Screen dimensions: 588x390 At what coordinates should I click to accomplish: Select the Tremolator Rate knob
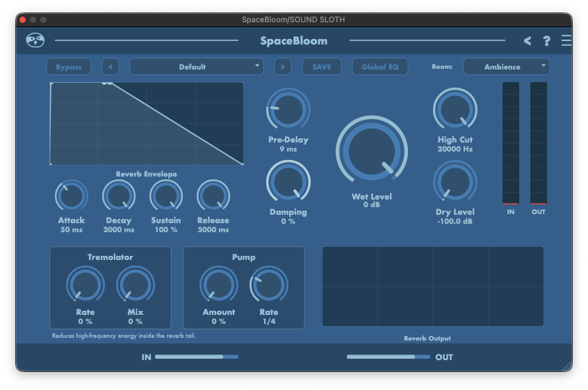point(85,285)
